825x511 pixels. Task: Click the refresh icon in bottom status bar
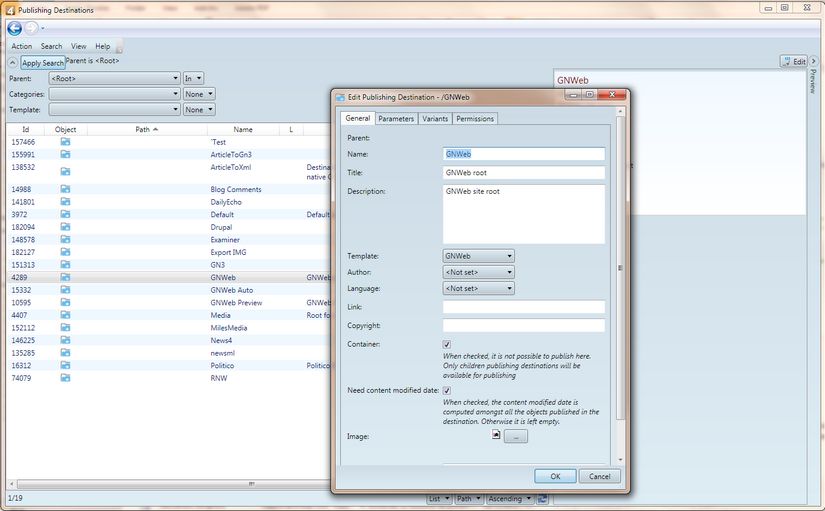pos(542,498)
